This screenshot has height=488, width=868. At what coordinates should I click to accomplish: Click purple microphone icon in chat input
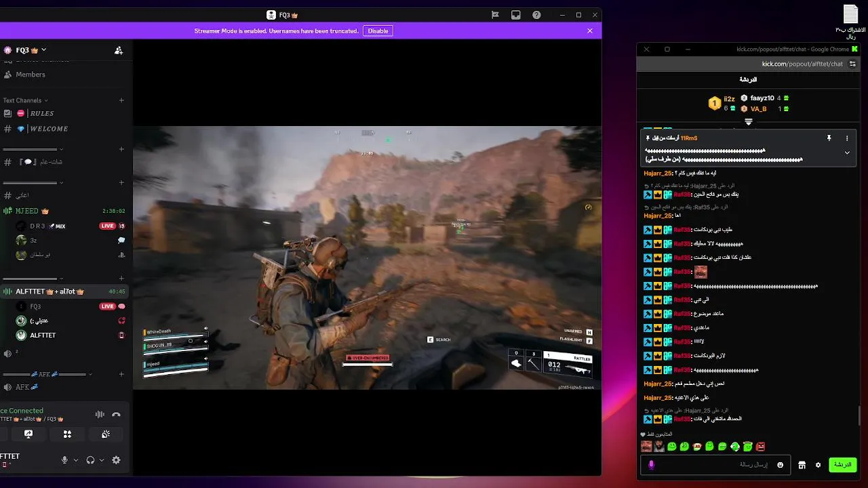point(651,465)
